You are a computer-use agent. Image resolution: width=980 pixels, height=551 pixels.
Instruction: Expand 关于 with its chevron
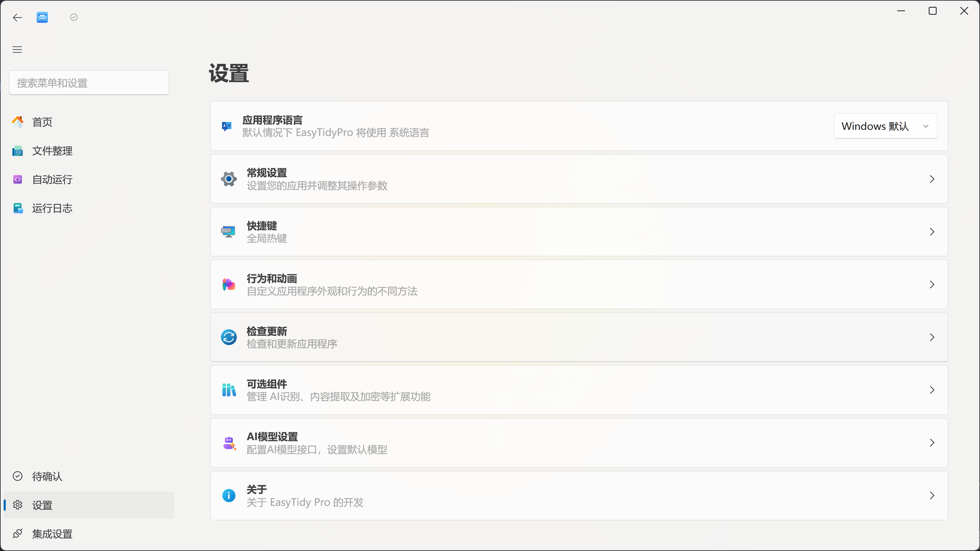tap(932, 495)
